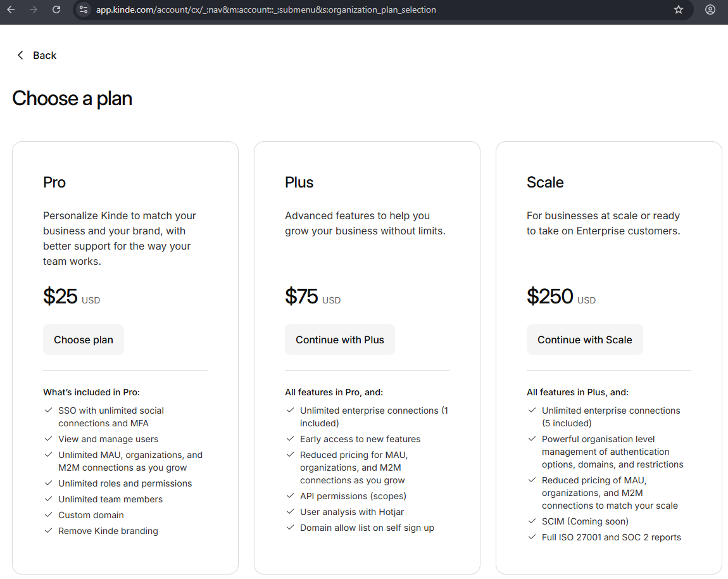Click Continue with Scale button
This screenshot has height=579, width=728.
(x=584, y=340)
